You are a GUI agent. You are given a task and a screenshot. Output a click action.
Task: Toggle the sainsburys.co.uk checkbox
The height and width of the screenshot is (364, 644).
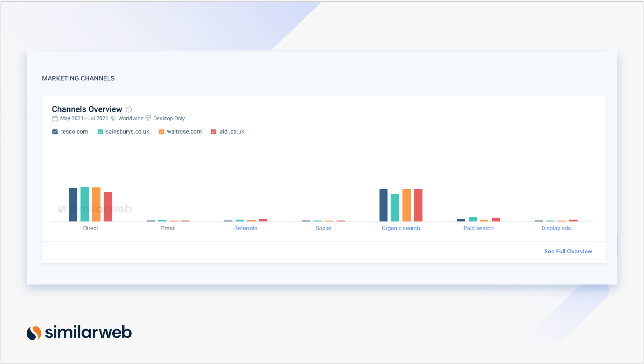pos(100,132)
